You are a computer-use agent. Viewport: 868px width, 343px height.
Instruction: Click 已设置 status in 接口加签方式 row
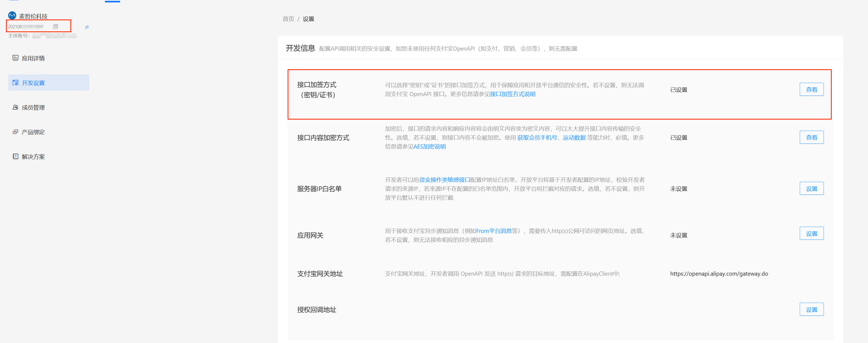[679, 90]
